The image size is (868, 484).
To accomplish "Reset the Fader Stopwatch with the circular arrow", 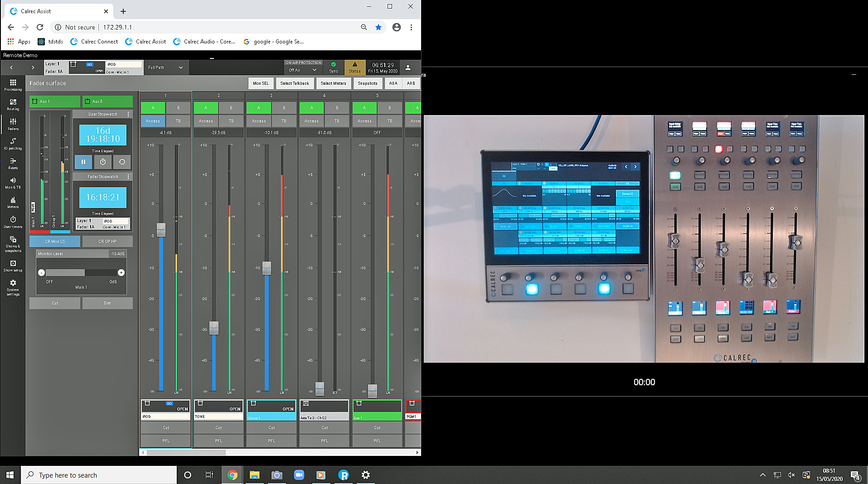I will [x=121, y=162].
